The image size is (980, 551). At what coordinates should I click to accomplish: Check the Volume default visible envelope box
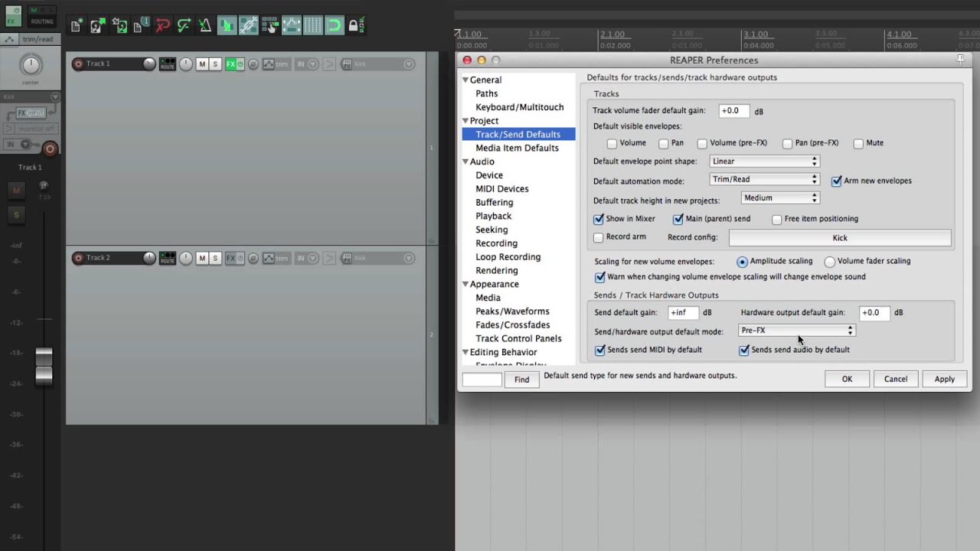612,143
